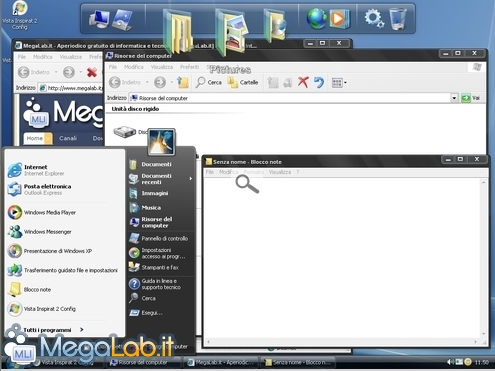Open the gears settings dock icon

(x=374, y=18)
